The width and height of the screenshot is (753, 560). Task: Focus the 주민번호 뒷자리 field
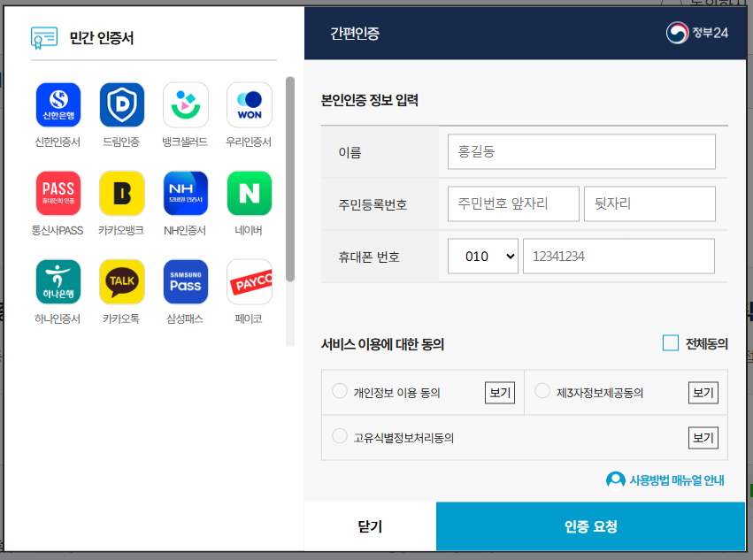coord(649,203)
